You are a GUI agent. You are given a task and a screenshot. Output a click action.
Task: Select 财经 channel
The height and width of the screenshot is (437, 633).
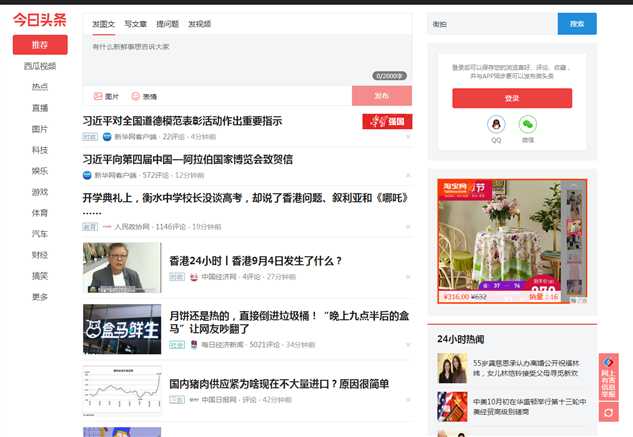pyautogui.click(x=40, y=255)
